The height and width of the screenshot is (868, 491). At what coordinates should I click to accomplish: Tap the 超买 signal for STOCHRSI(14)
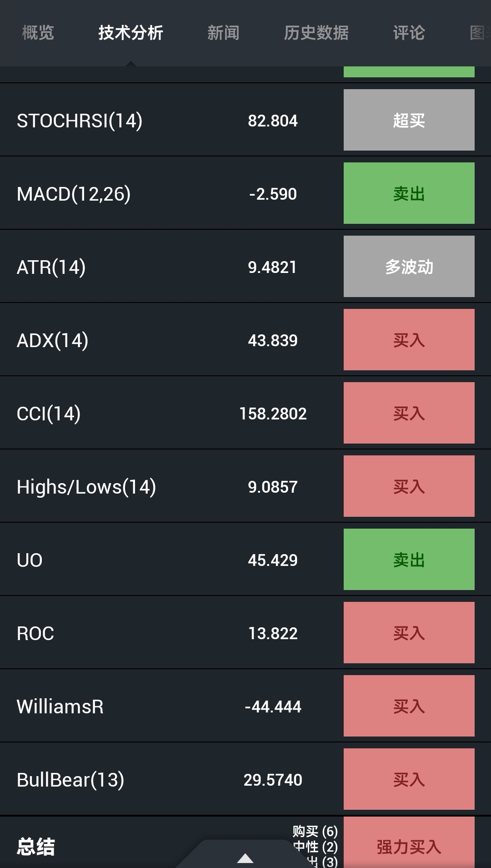(x=409, y=120)
